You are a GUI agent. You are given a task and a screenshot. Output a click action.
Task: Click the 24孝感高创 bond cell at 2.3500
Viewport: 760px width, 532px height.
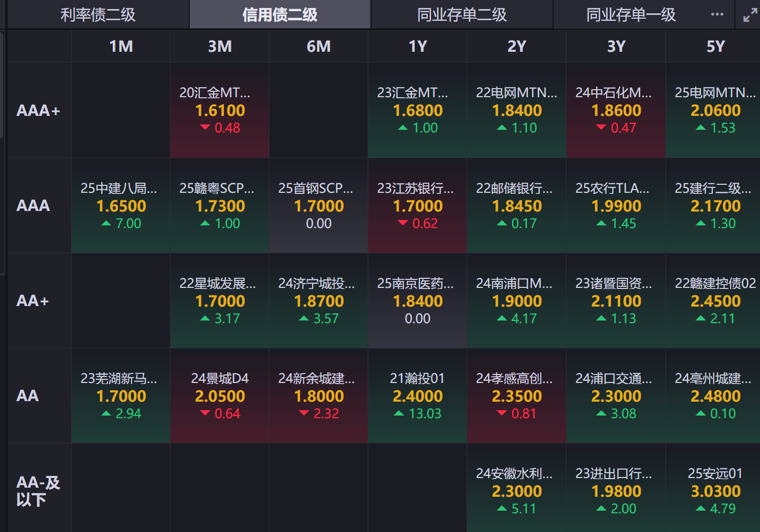coord(516,396)
